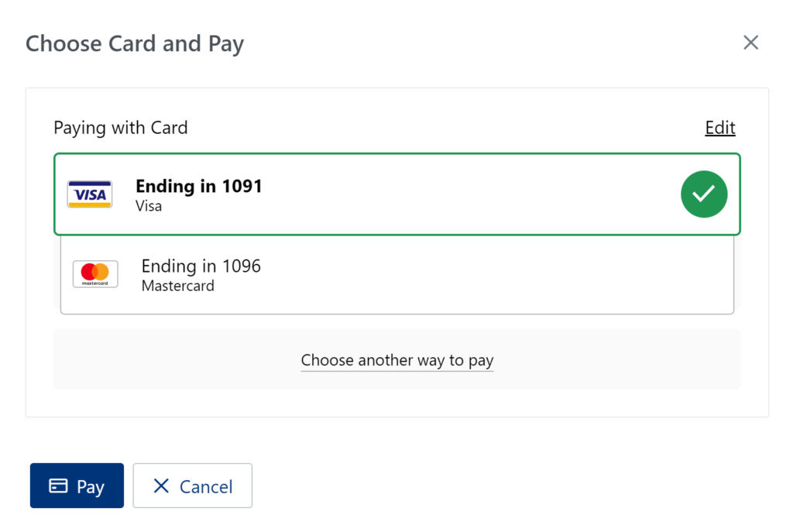The width and height of the screenshot is (793, 532).
Task: Click the Mastercard logo icon
Action: pos(95,273)
